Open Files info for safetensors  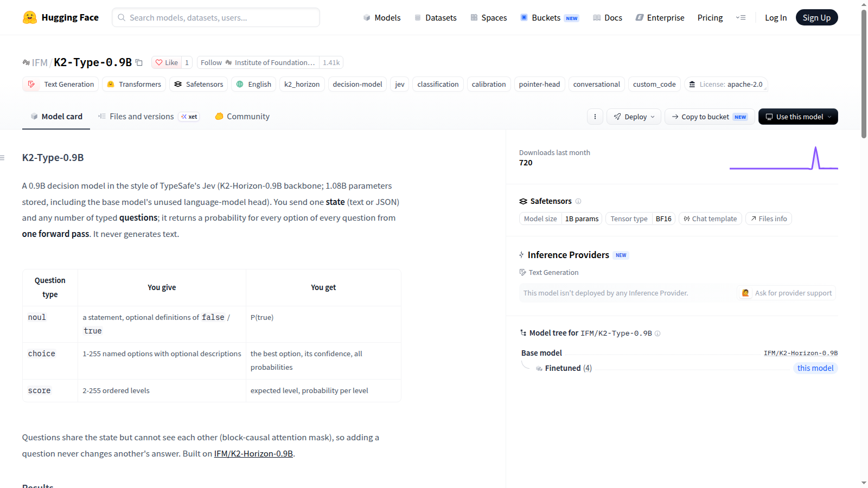(x=769, y=219)
